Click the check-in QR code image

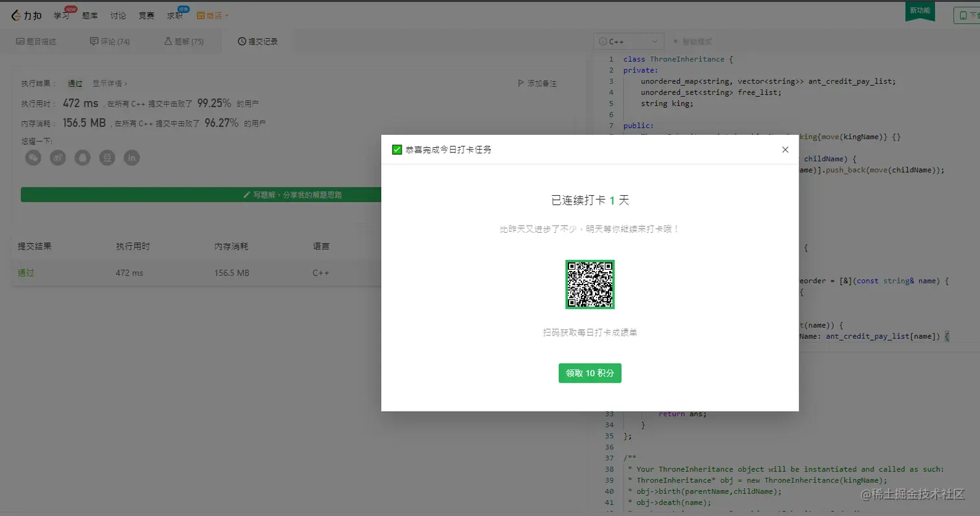point(590,285)
